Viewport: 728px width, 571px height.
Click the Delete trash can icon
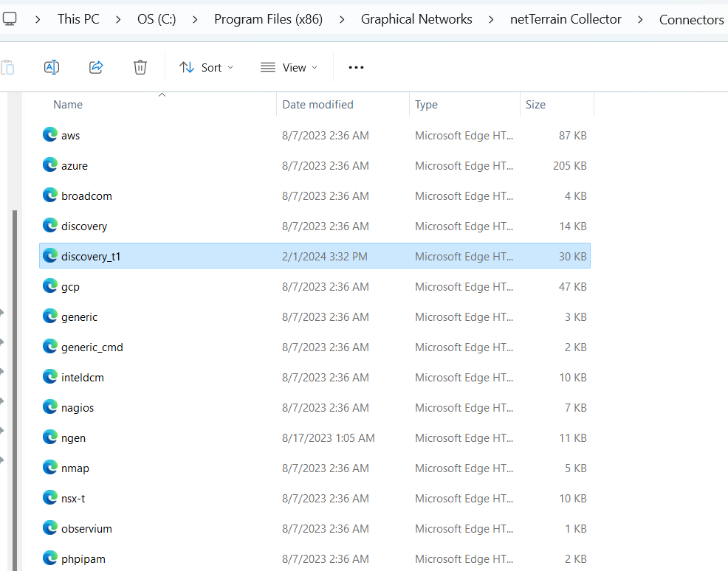pyautogui.click(x=140, y=67)
